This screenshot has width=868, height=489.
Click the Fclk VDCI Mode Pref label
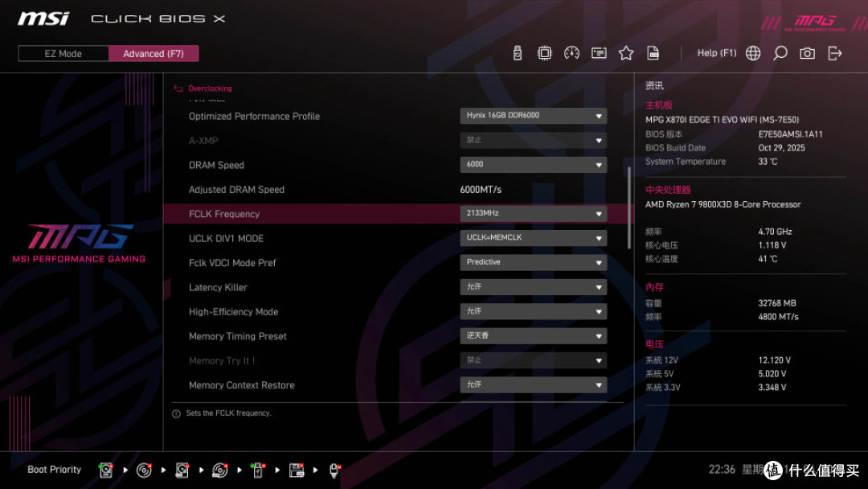[232, 262]
